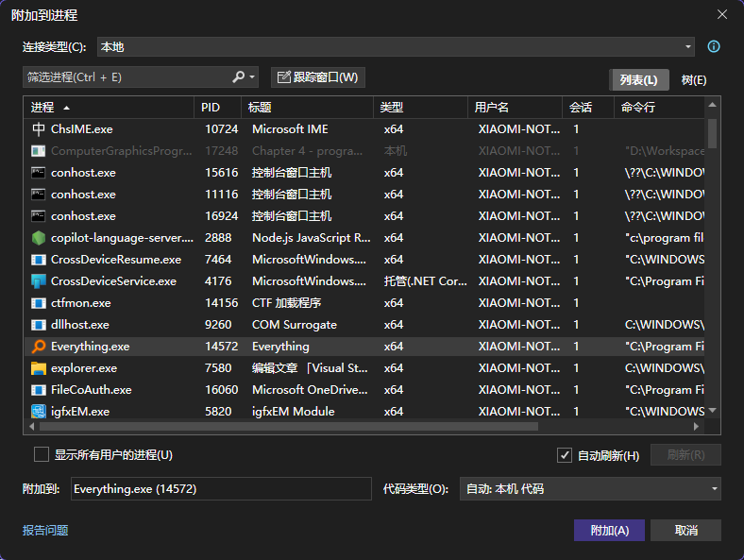Click the search magnifier in filter box
Viewport: 744px width, 560px height.
pos(239,77)
